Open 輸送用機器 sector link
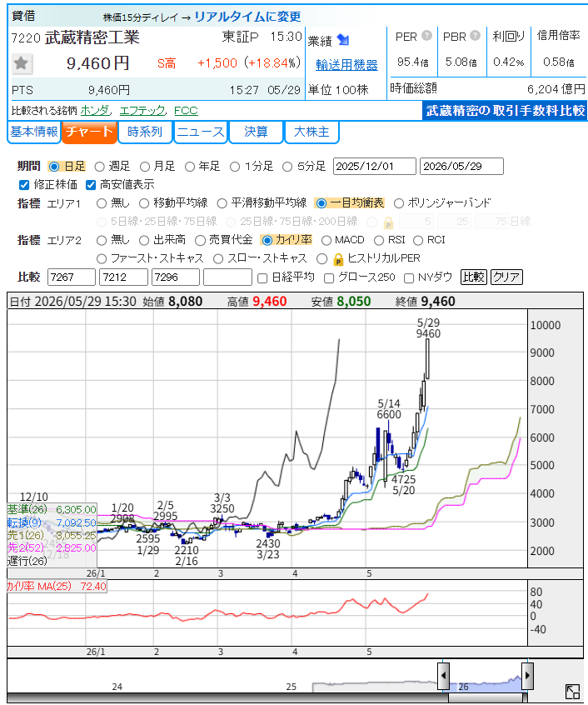Viewport: 588px width, 705px height. (x=346, y=65)
